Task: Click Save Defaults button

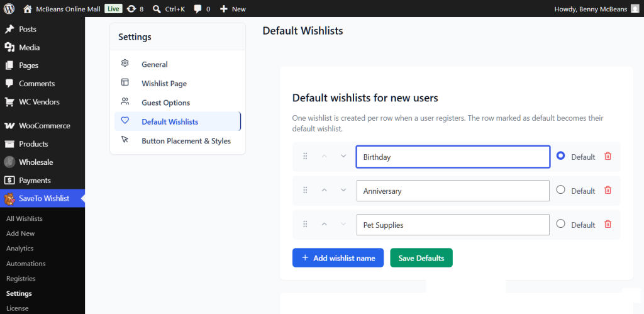Action: click(x=421, y=258)
